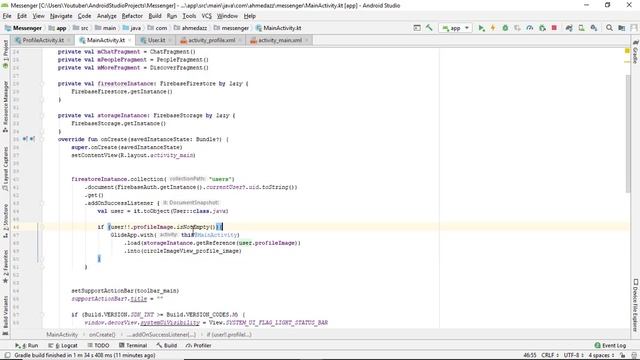Open the Run tool window
640x360 pixels.
(x=27, y=345)
